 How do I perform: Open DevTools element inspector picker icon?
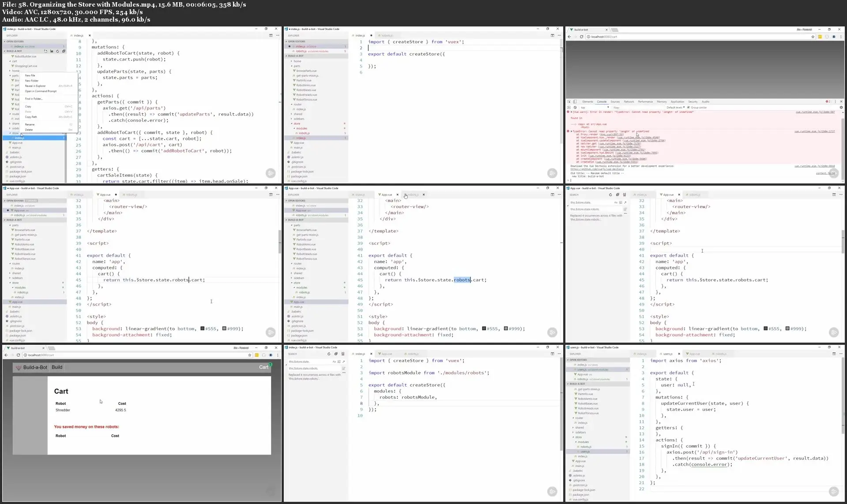[x=569, y=101]
